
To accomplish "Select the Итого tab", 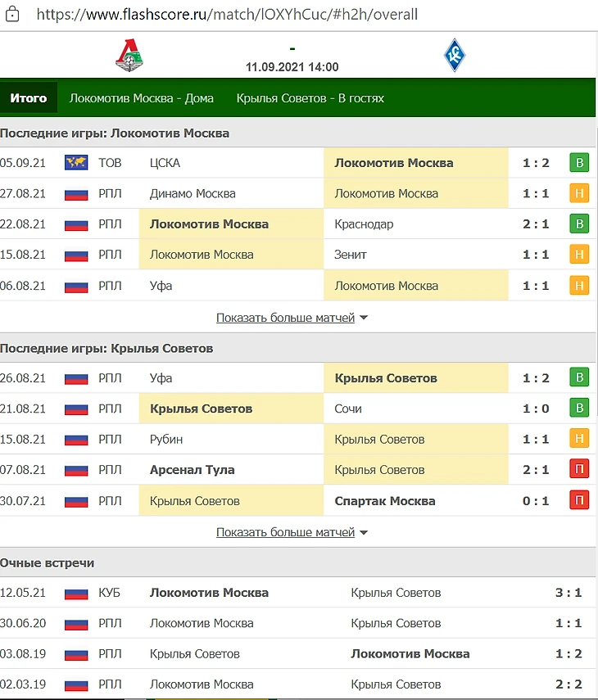I will 29,97.
